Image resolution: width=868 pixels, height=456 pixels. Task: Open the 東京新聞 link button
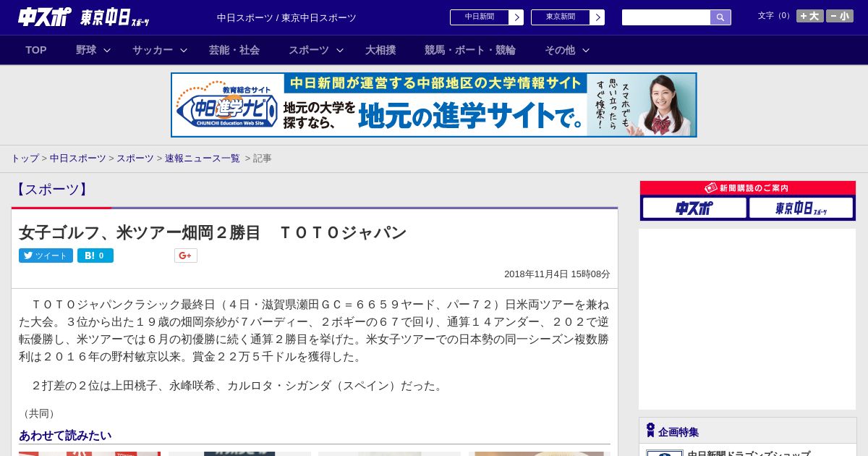point(561,17)
